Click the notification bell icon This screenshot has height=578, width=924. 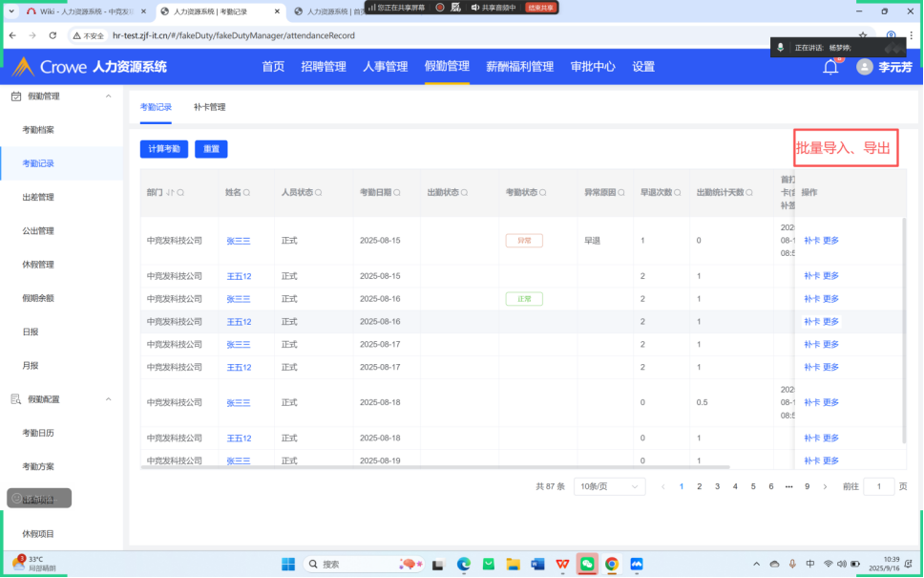coord(830,67)
